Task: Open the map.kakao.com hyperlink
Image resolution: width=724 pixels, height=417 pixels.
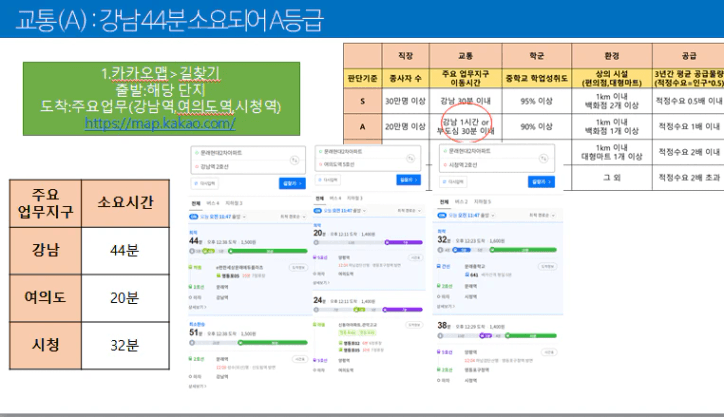Action: (x=160, y=124)
